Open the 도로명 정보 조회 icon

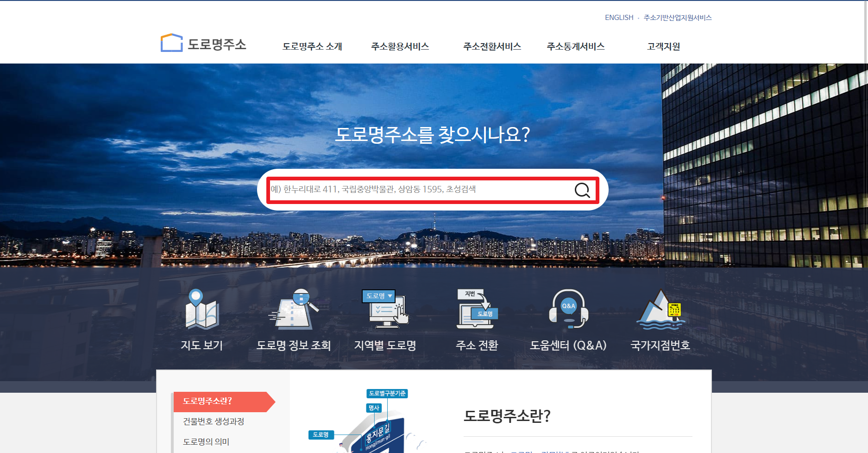coord(294,309)
